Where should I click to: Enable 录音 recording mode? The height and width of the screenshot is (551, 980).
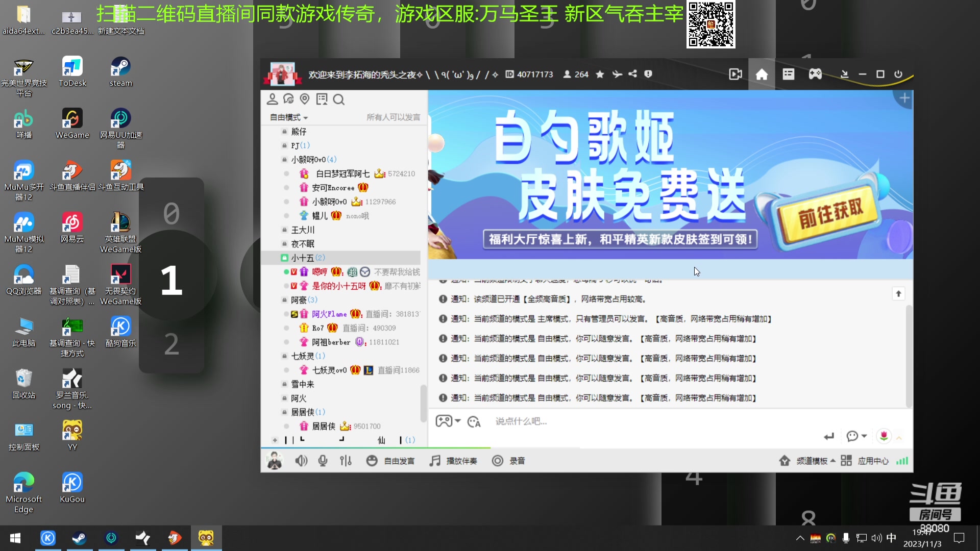coord(509,461)
